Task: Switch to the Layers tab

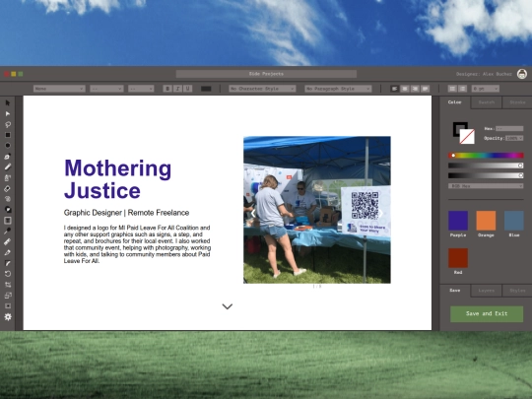Action: point(487,291)
